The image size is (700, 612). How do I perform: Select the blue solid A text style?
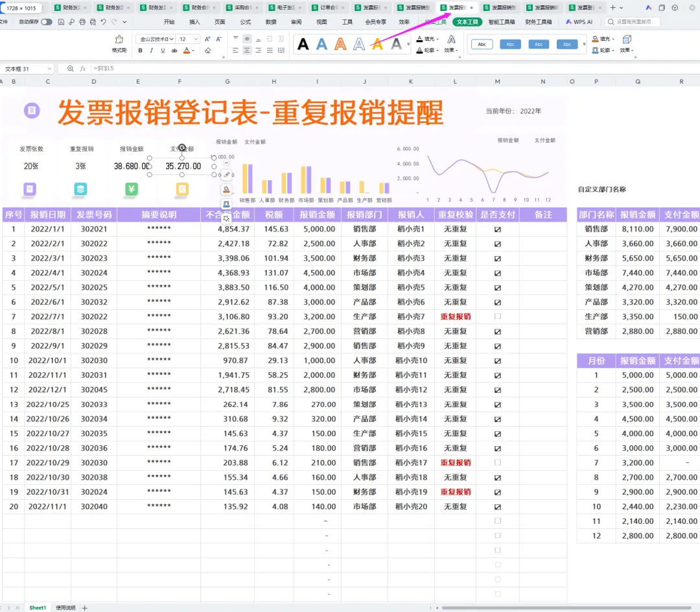coord(322,44)
